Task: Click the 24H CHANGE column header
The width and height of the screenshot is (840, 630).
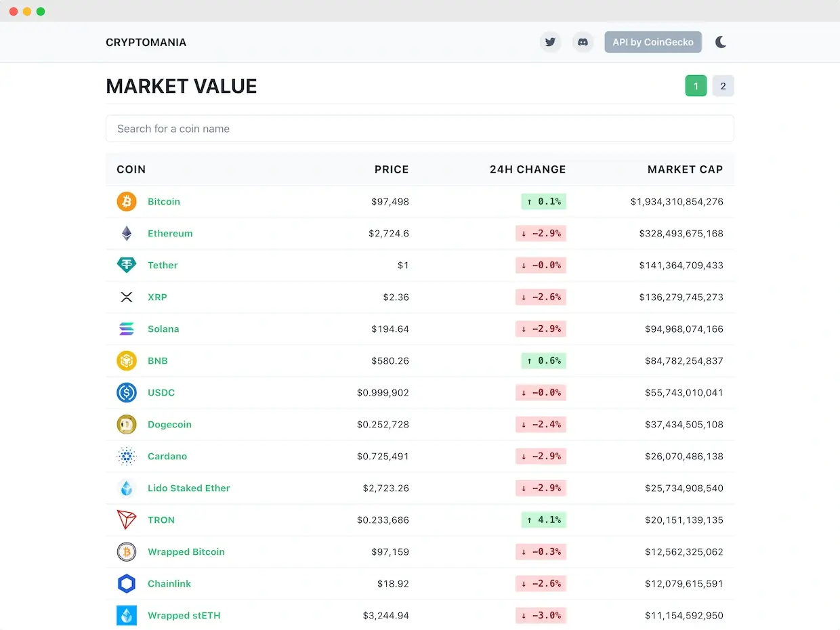Action: coord(527,169)
